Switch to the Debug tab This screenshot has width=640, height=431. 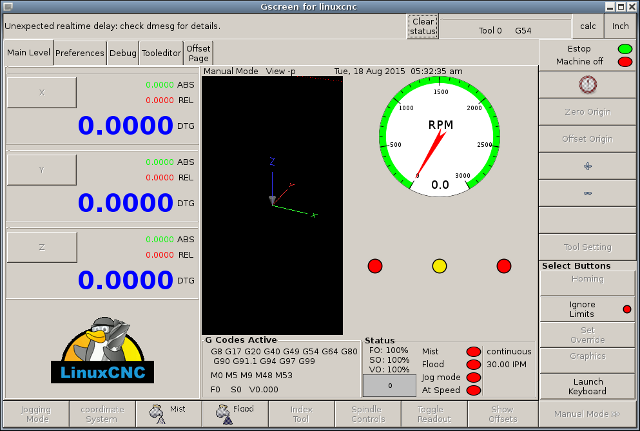click(x=123, y=53)
